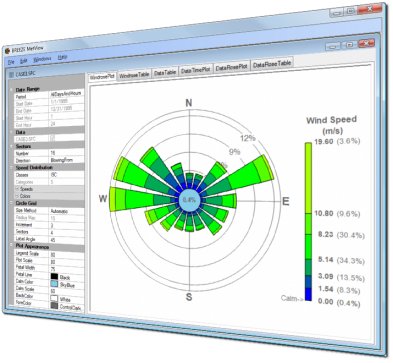Pick the Petal Line black color swatch
The width and height of the screenshot is (393, 363).
[54, 276]
